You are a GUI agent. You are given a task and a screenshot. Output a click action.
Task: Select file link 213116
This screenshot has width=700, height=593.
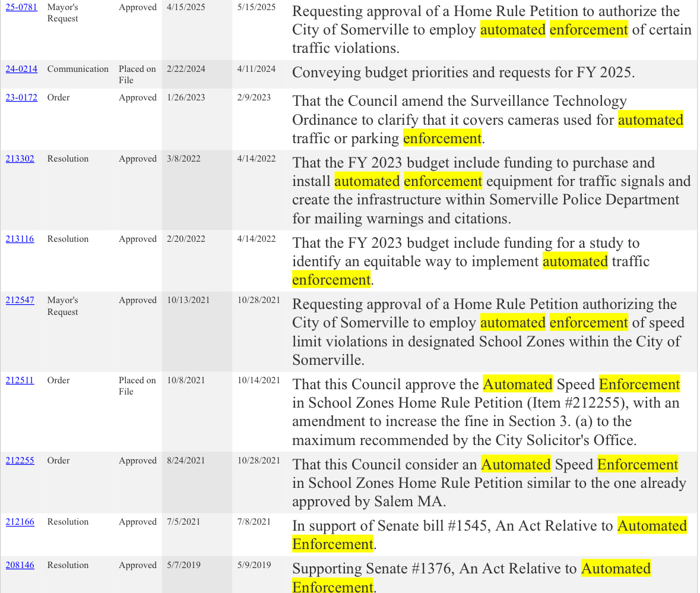tap(20, 239)
